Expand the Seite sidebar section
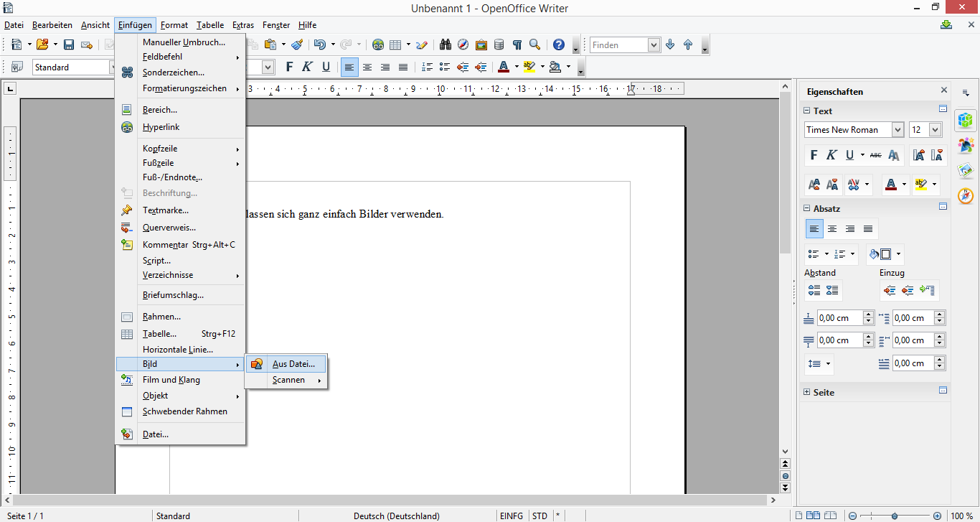The width and height of the screenshot is (980, 522). point(807,393)
